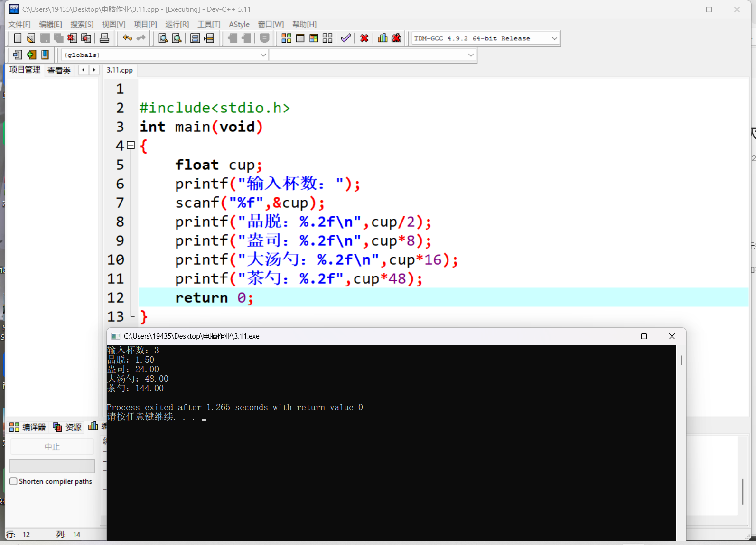This screenshot has height=545, width=756.
Task: Maximize the 3.11.exe console window
Action: [644, 336]
